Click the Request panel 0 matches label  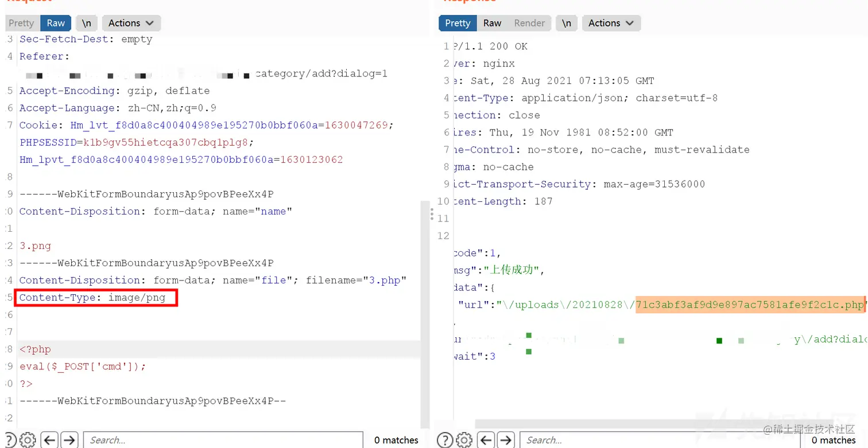396,440
